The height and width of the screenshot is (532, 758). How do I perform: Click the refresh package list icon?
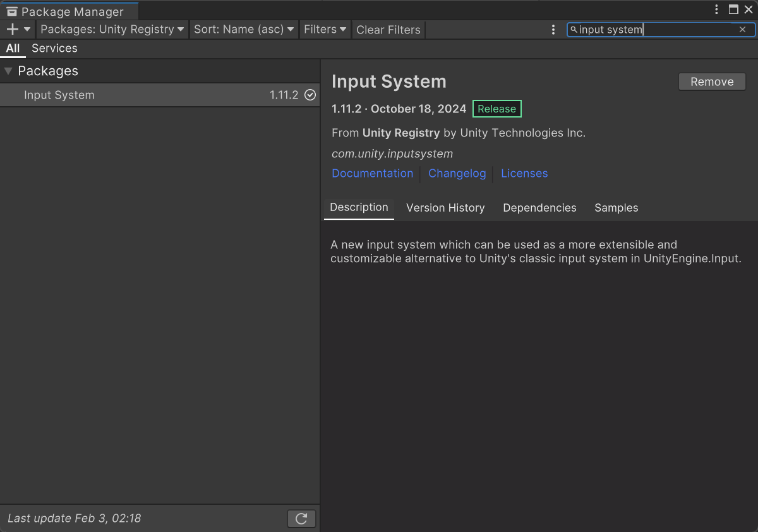click(301, 519)
